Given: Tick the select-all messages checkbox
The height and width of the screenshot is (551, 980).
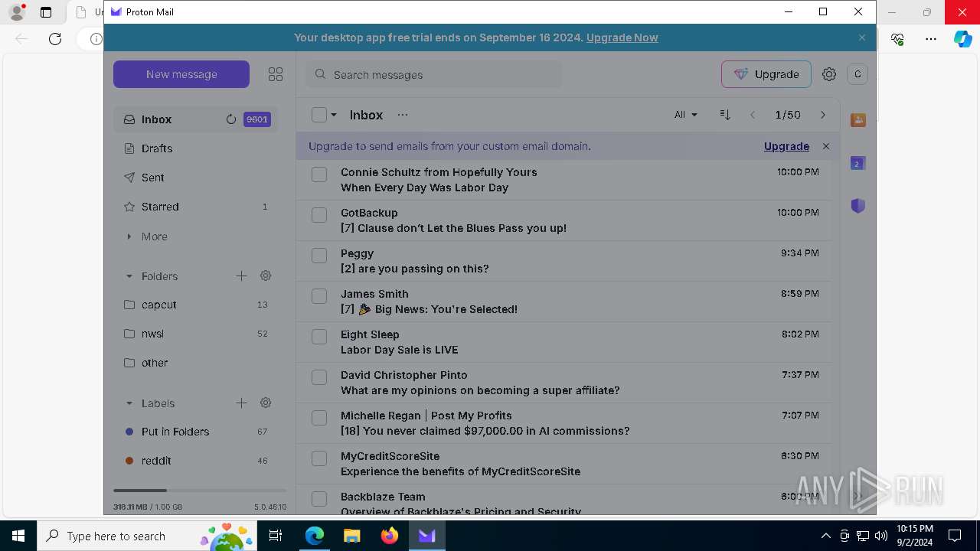Looking at the screenshot, I should click(319, 115).
